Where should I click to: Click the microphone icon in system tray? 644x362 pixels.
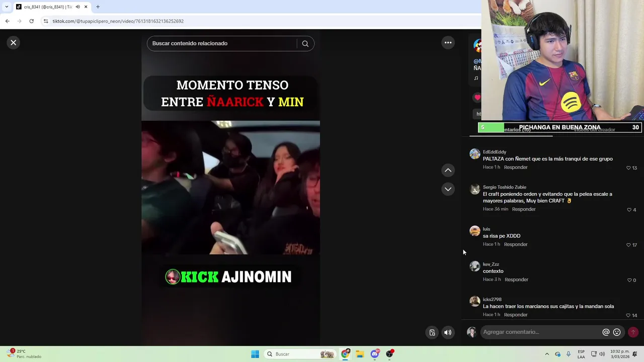pyautogui.click(x=569, y=354)
